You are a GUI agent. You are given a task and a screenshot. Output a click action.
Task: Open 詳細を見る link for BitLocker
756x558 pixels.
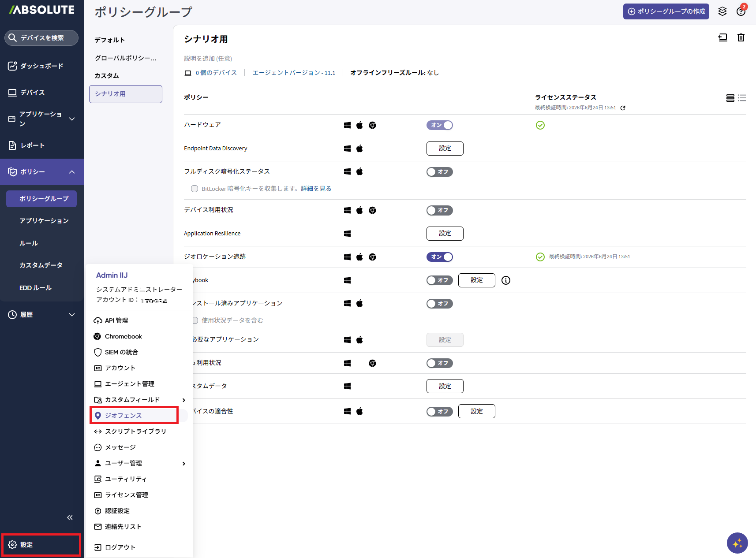[x=316, y=189]
